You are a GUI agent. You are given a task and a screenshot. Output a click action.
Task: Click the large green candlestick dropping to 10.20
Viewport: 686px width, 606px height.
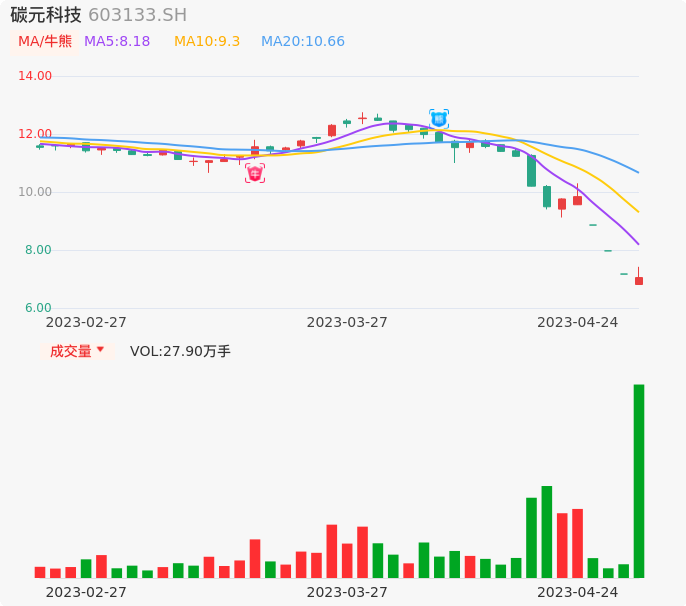(531, 171)
